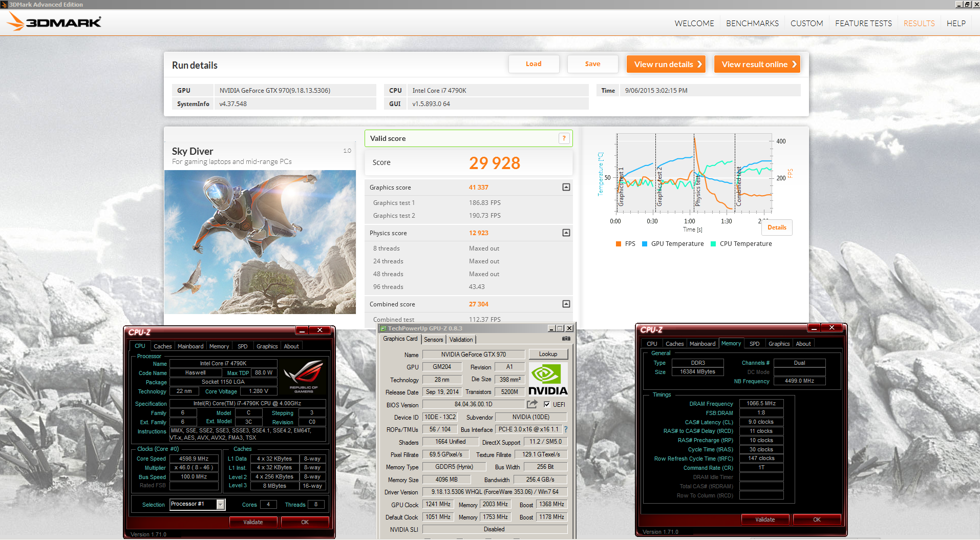Open SPD tab in left CPU-Z window
The width and height of the screenshot is (980, 540).
click(243, 346)
